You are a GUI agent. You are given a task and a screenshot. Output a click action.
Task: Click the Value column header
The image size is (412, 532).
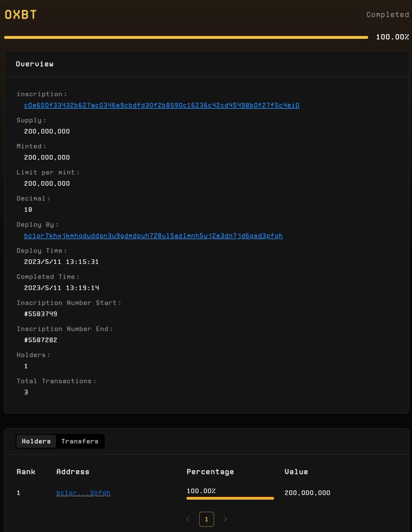[296, 472]
